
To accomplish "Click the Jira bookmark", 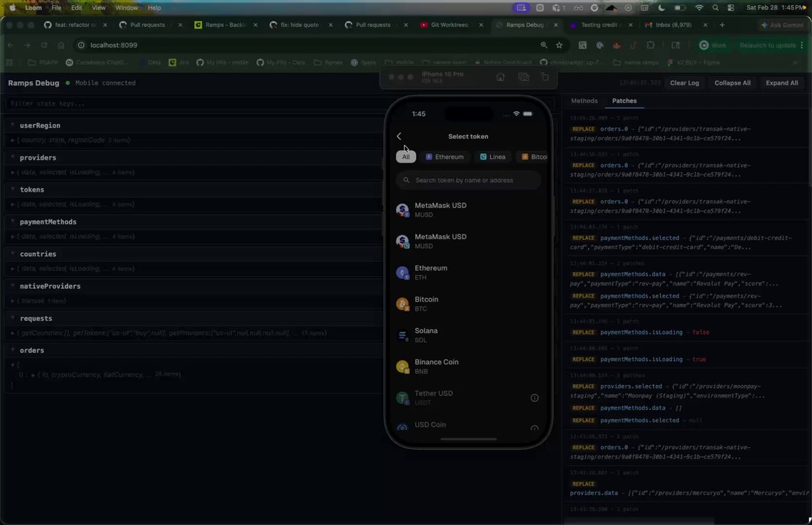I will [x=179, y=62].
